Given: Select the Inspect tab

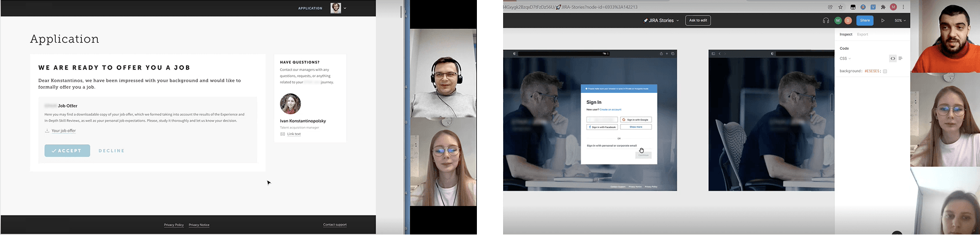Looking at the screenshot, I should (846, 34).
